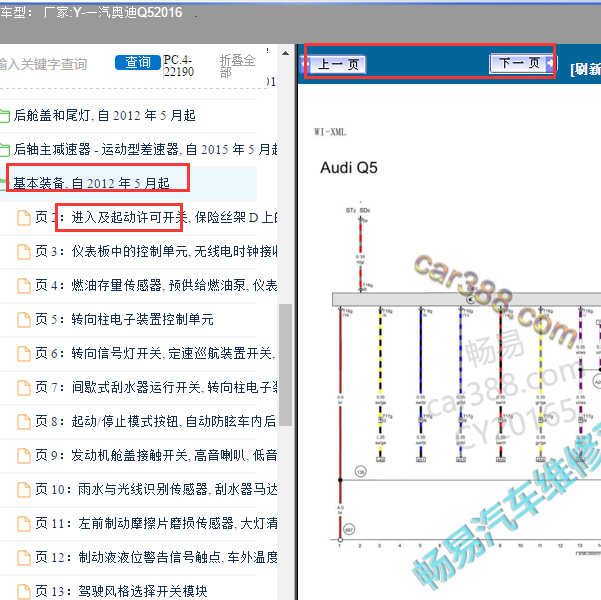Open 页 2: 进入及起动许可开关

(x=156, y=217)
